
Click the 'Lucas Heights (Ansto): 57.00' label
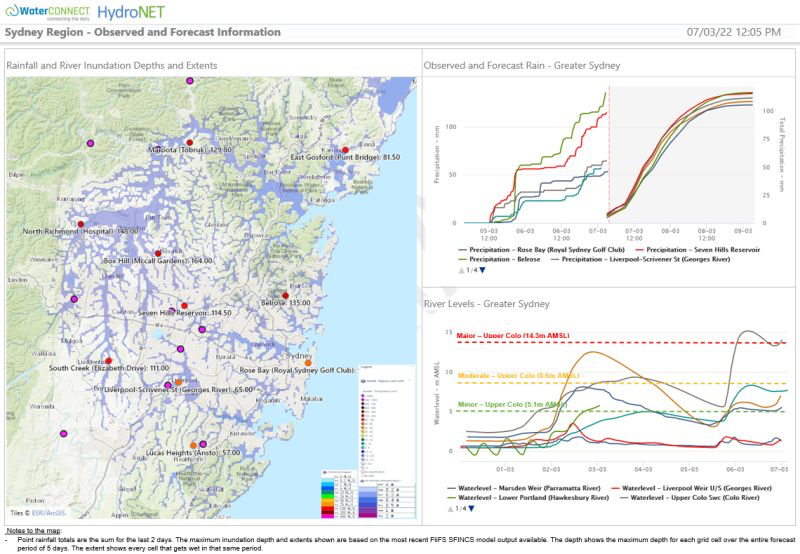[193, 452]
